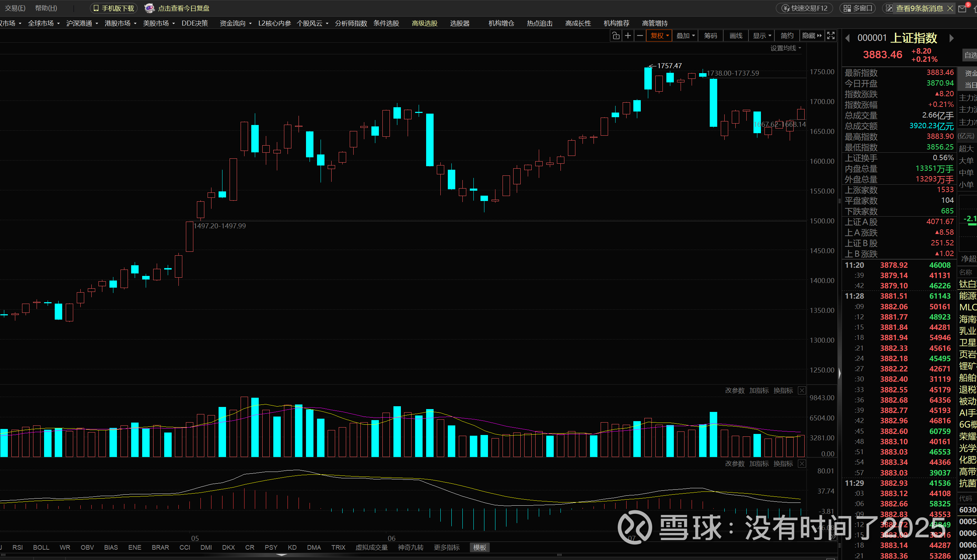The height and width of the screenshot is (560, 977).
Task: Click 换指标 on MACD panel
Action: (783, 463)
